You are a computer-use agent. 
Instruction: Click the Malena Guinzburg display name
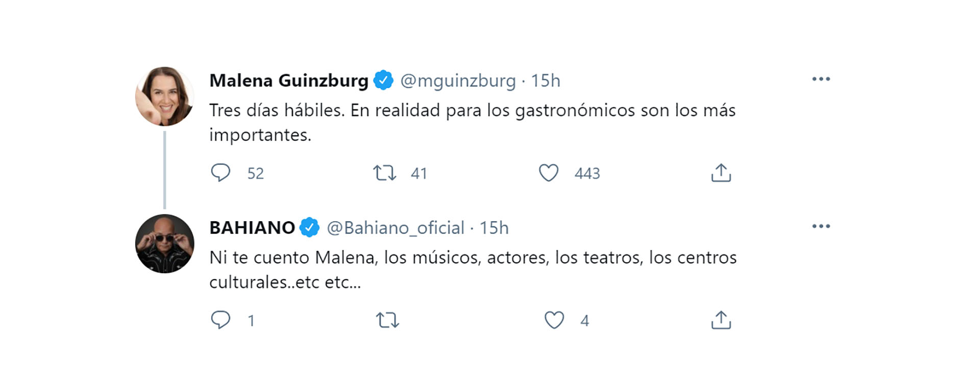(x=289, y=81)
